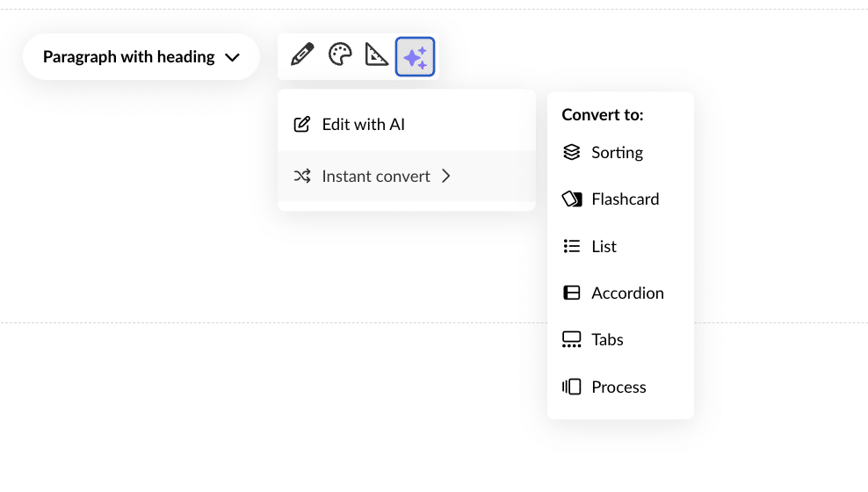Viewport: 868px width, 492px height.
Task: Click the List bullets icon
Action: [x=572, y=246]
